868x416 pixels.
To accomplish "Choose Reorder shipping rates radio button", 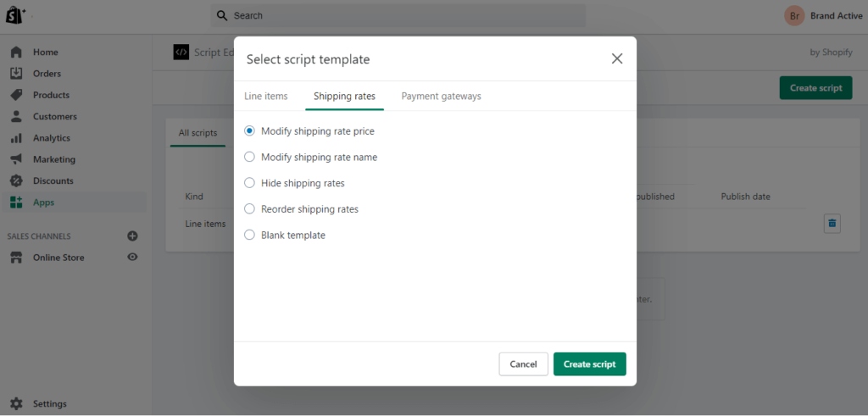I will pyautogui.click(x=249, y=209).
